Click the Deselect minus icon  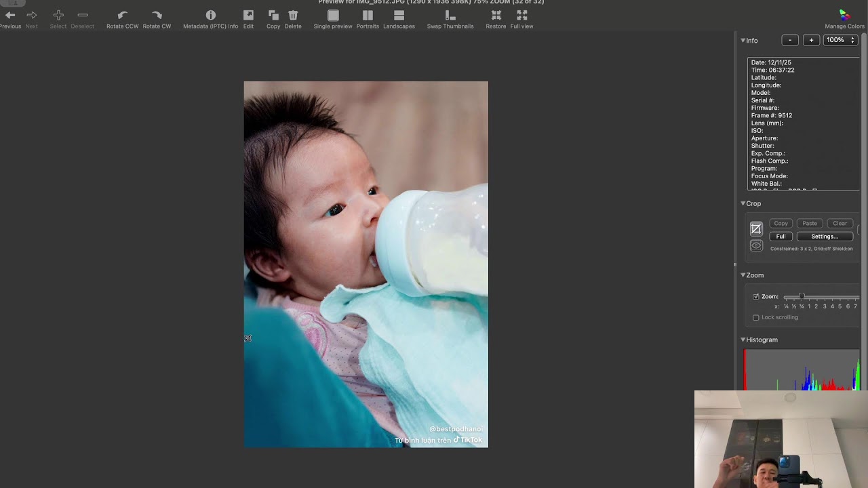83,15
